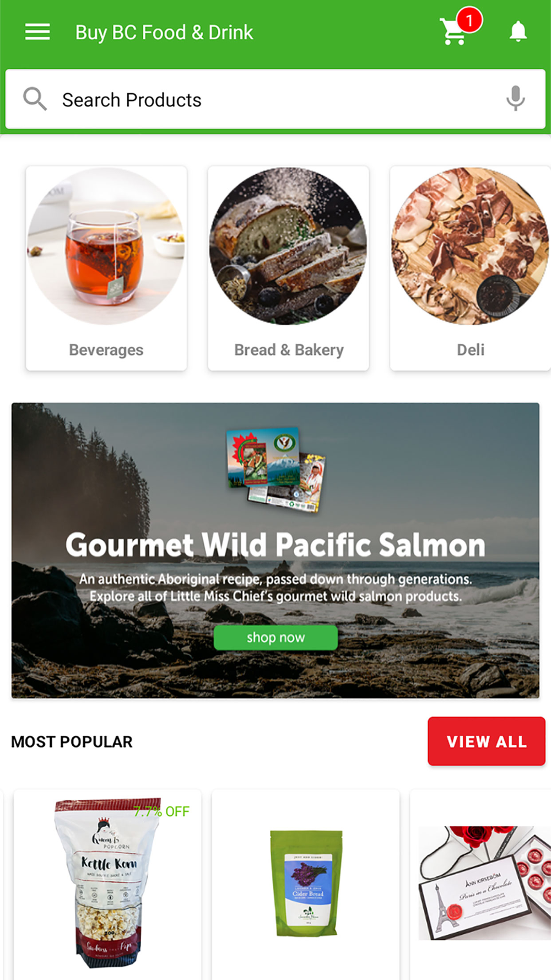The width and height of the screenshot is (551, 980).
Task: Tap the green shop now button
Action: coord(275,638)
